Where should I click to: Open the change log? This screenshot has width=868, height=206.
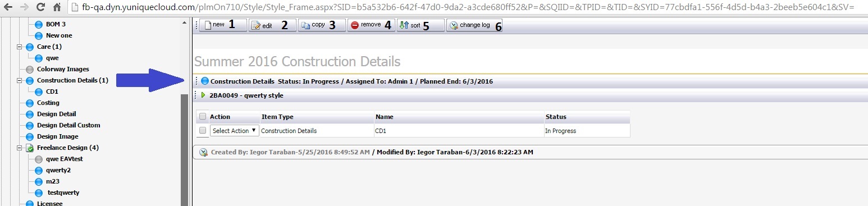(x=474, y=25)
